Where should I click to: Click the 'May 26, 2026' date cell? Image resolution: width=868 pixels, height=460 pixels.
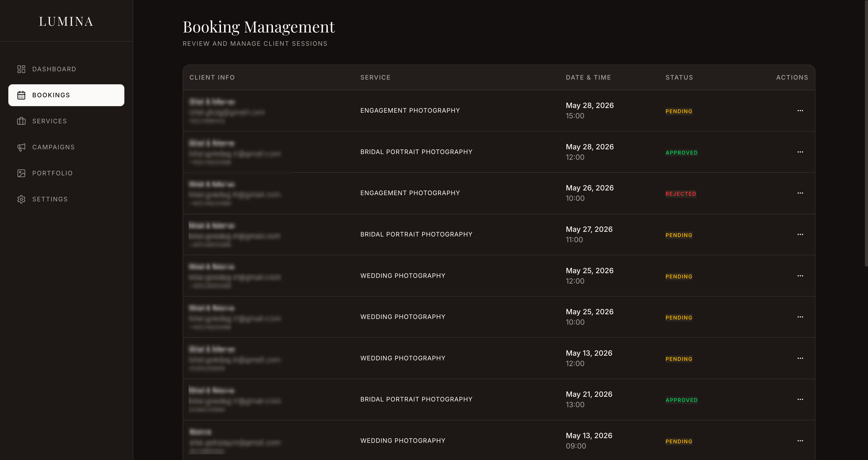[590, 188]
